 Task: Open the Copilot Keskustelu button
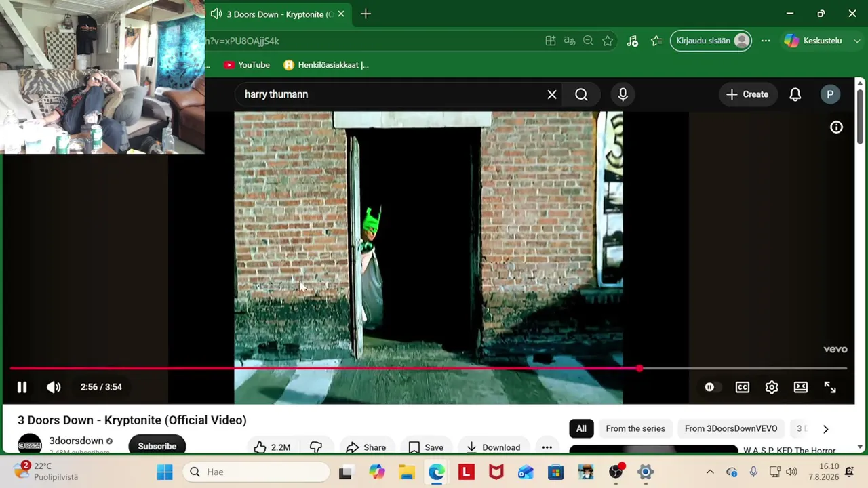(812, 41)
